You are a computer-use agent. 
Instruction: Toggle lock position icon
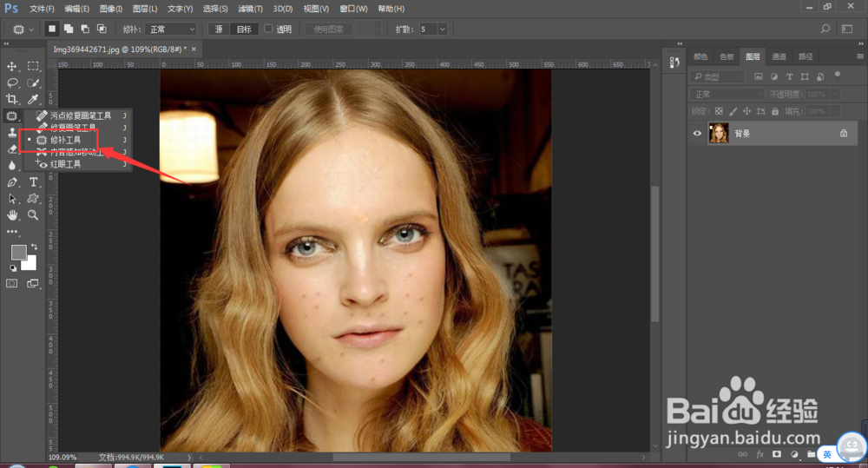[746, 111]
